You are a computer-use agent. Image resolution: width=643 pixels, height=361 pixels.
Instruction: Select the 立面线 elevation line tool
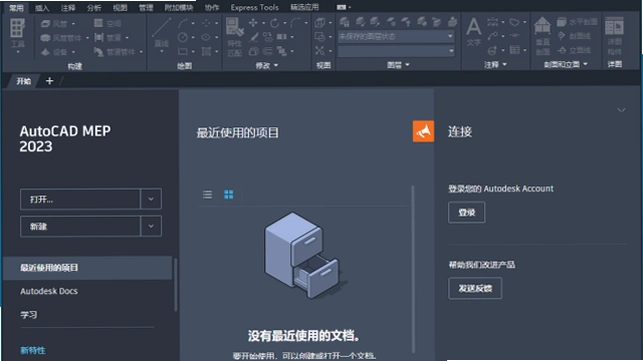574,50
